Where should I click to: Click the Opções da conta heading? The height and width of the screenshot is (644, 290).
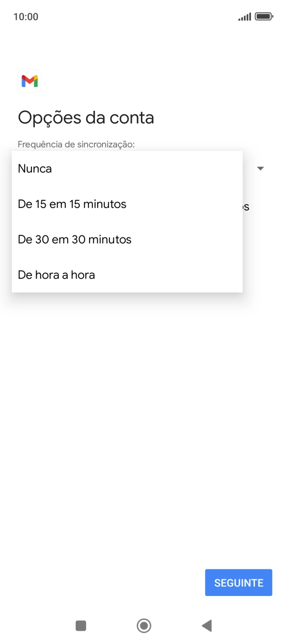point(86,117)
